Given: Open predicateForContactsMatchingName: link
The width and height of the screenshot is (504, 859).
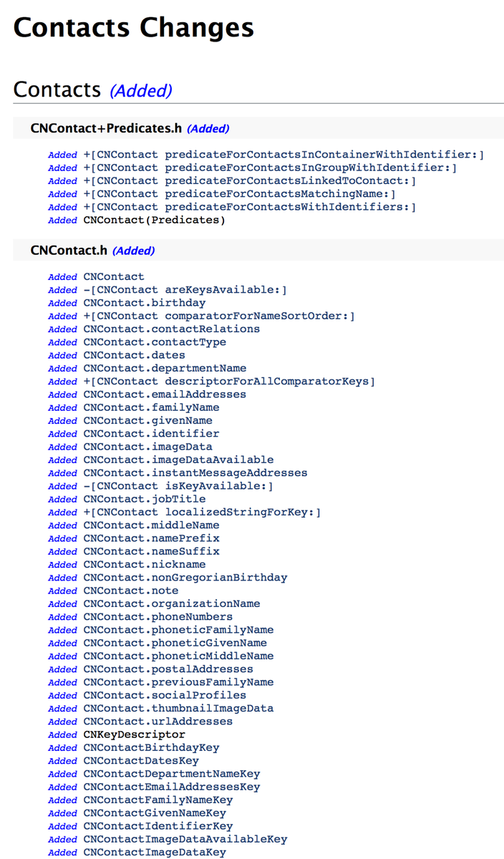Looking at the screenshot, I should point(239,194).
